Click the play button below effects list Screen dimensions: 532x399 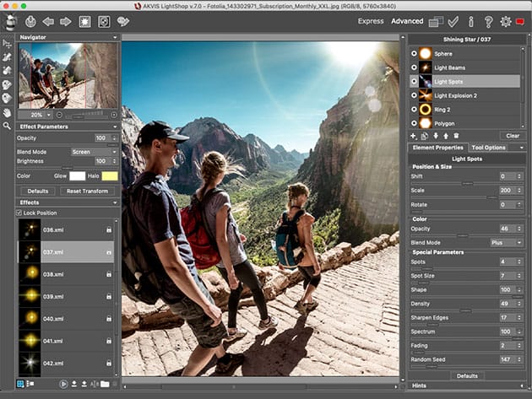tap(63, 384)
